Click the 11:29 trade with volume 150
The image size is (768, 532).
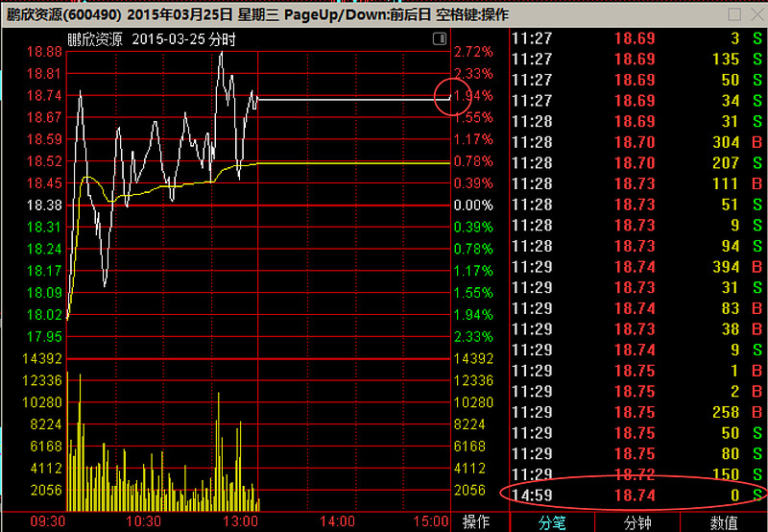click(x=634, y=474)
